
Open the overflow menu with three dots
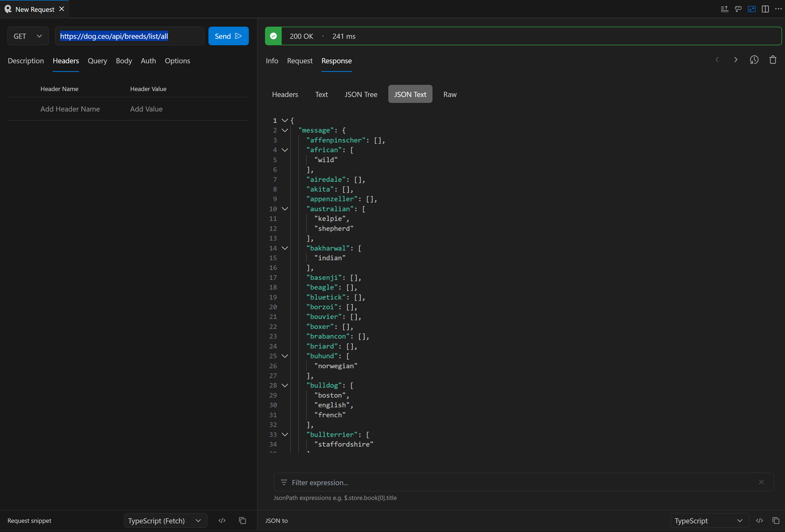[x=779, y=9]
